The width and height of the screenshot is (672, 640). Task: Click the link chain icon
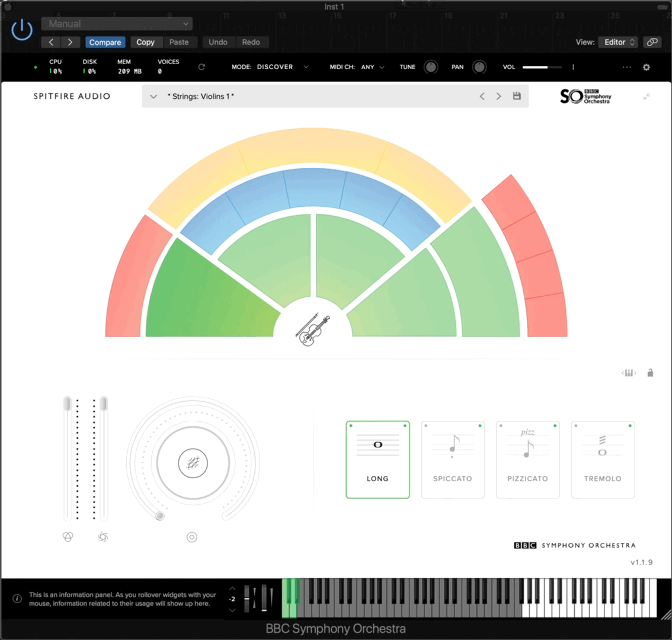(652, 42)
